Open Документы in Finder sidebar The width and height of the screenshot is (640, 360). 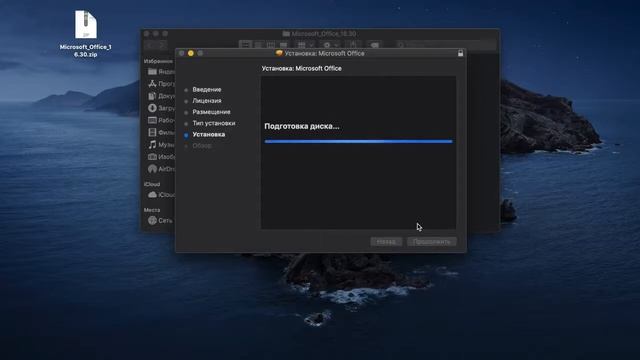pyautogui.click(x=161, y=96)
